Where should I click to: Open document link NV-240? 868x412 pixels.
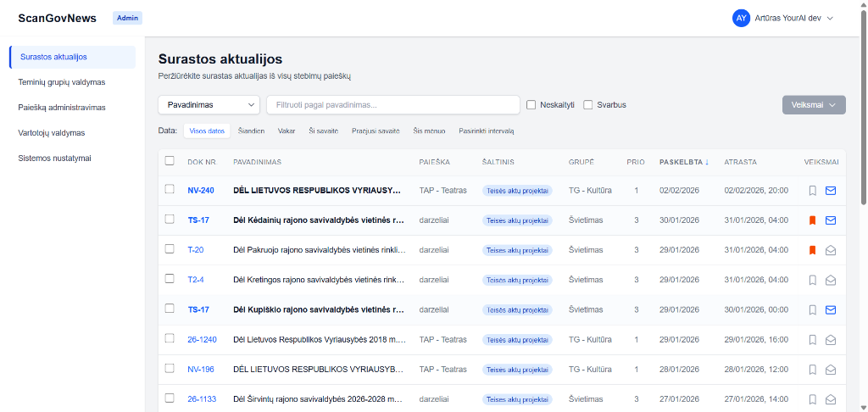(201, 191)
